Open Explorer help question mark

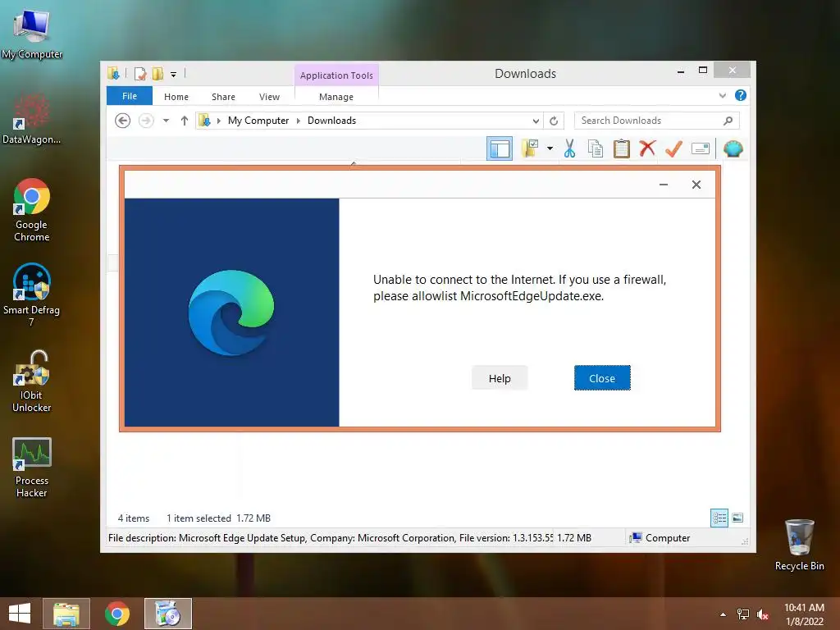(741, 95)
